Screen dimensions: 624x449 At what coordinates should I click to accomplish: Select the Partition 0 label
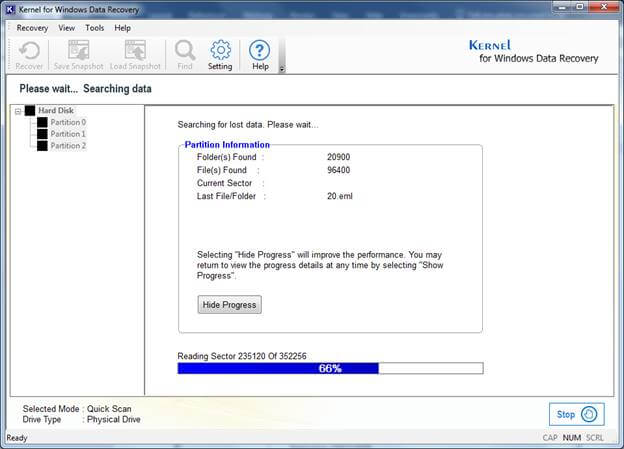[68, 122]
